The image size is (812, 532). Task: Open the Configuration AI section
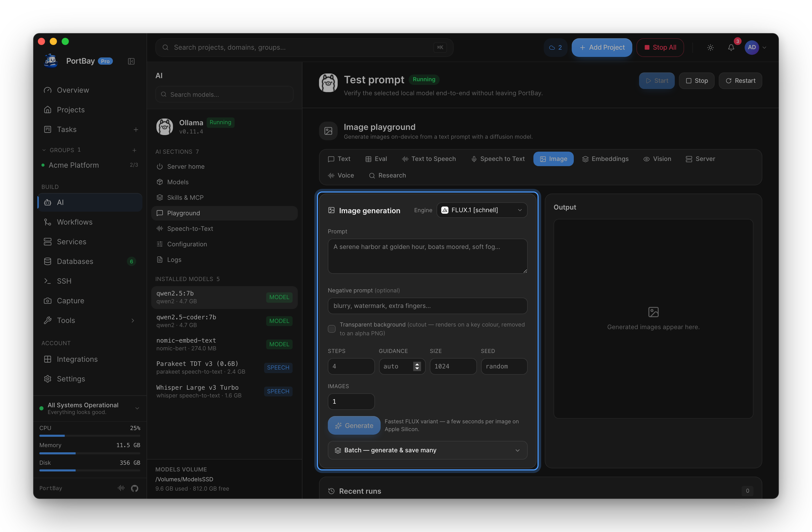click(224, 244)
